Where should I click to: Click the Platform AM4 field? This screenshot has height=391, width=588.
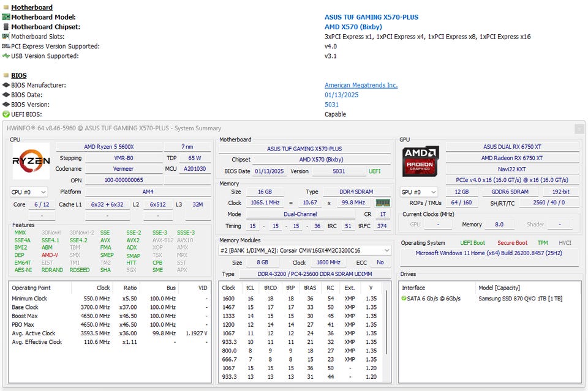148,192
